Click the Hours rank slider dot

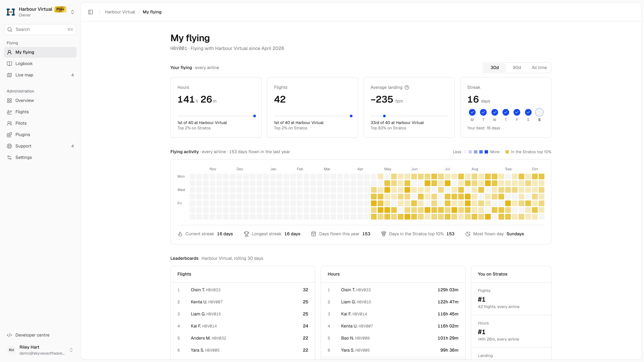(x=255, y=116)
